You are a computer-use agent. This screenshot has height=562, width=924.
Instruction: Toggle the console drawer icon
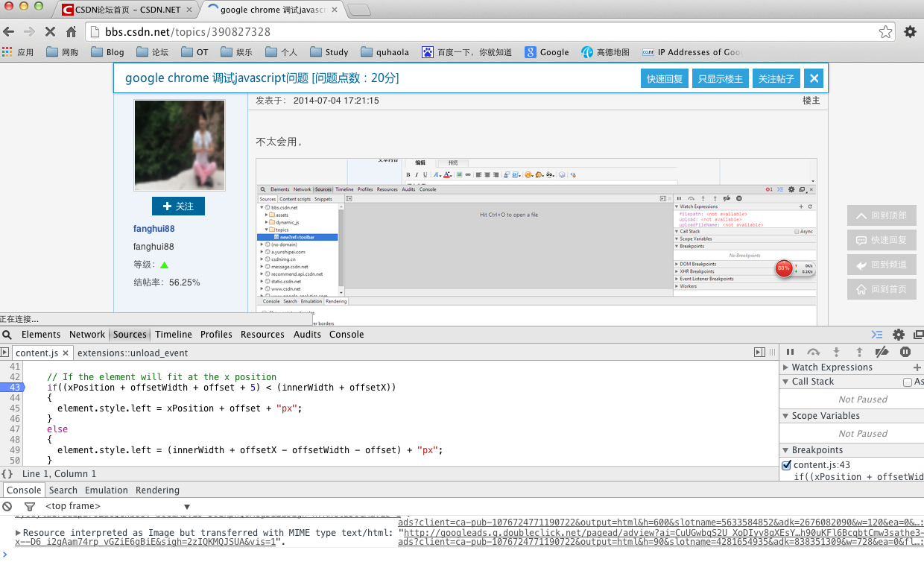coord(877,335)
